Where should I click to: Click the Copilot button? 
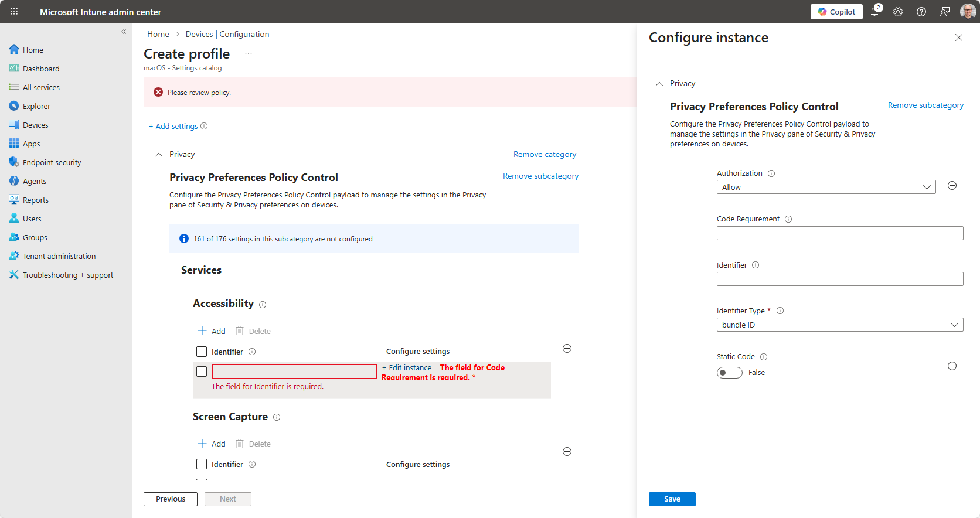tap(836, 12)
